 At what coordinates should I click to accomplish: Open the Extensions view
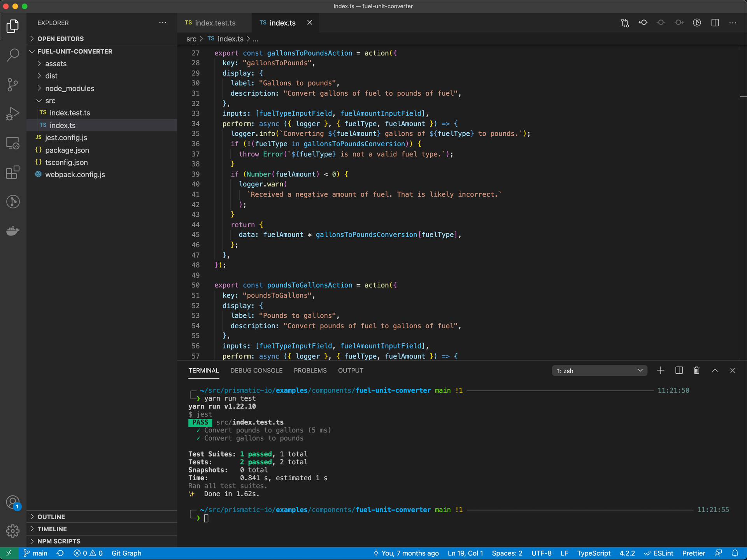13,172
